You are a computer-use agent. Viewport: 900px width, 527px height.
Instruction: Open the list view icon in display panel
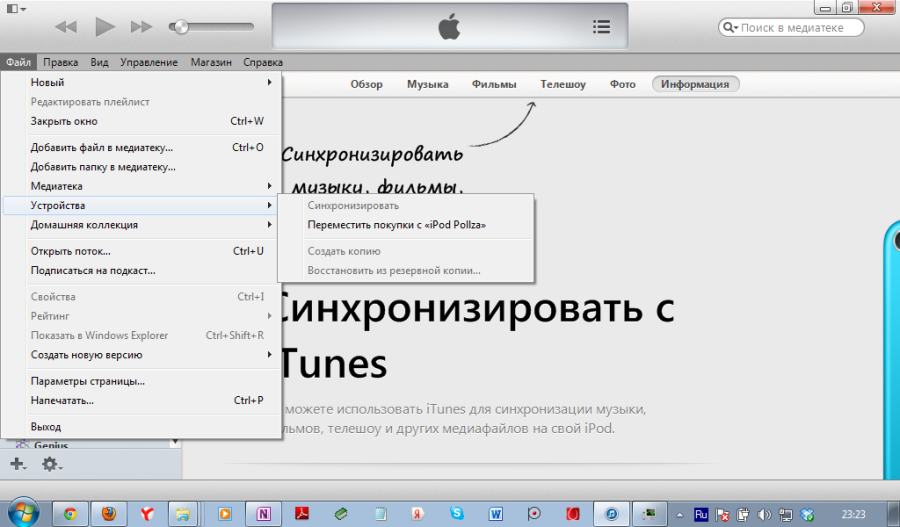602,27
